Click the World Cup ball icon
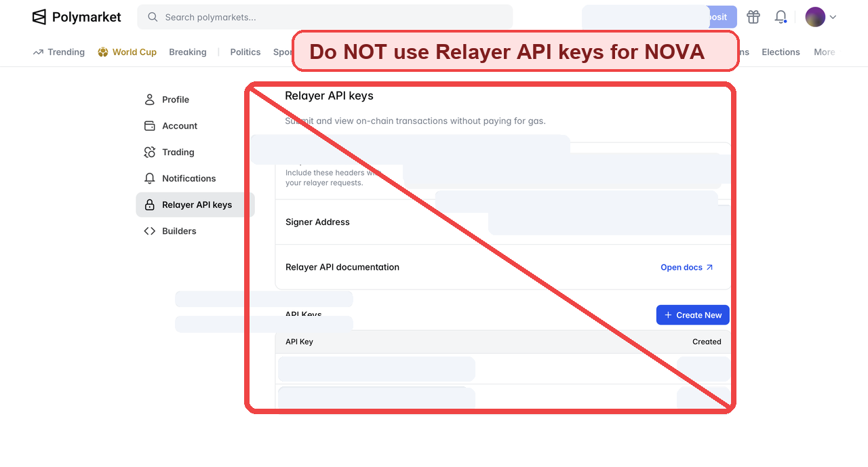 [103, 52]
